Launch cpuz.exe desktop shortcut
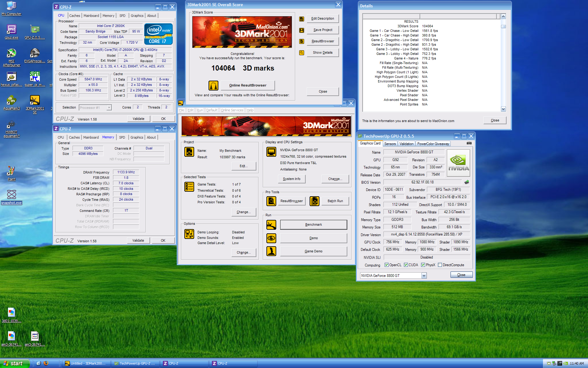Screen dimensions: 588x368 (x=11, y=32)
